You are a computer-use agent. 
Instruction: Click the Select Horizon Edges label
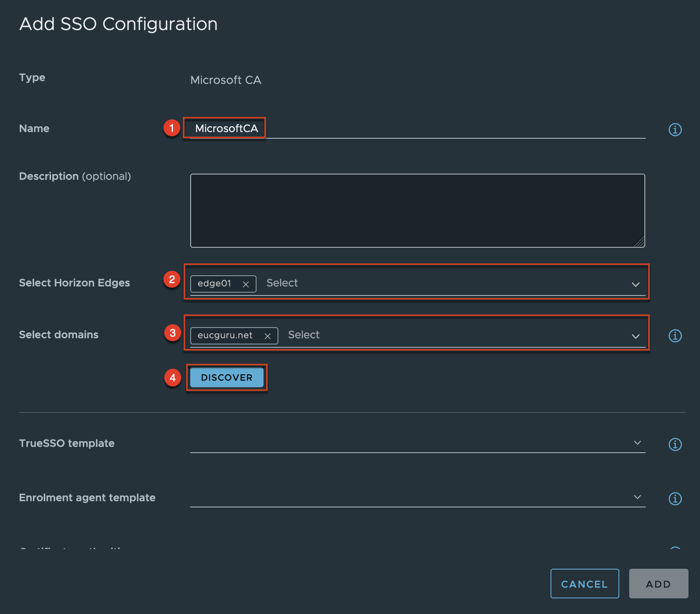tap(75, 283)
